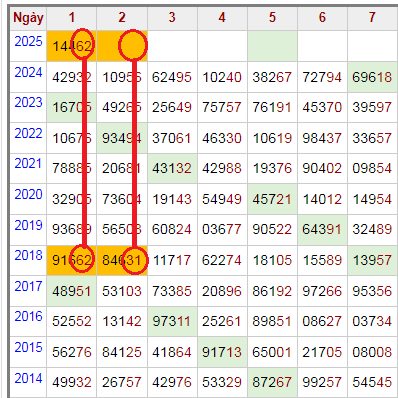398x398 pixels.
Task: Select cell 60824 in the 2019 row
Action: 172,229
